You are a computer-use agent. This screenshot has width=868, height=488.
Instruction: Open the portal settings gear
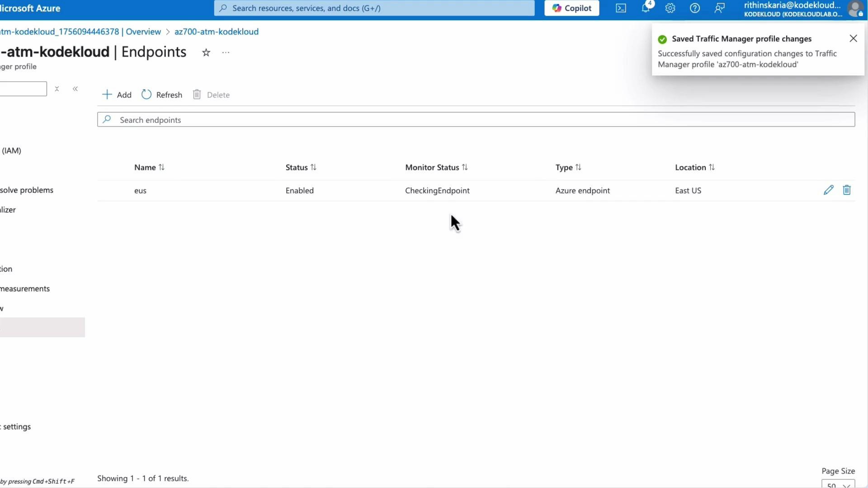[670, 8]
